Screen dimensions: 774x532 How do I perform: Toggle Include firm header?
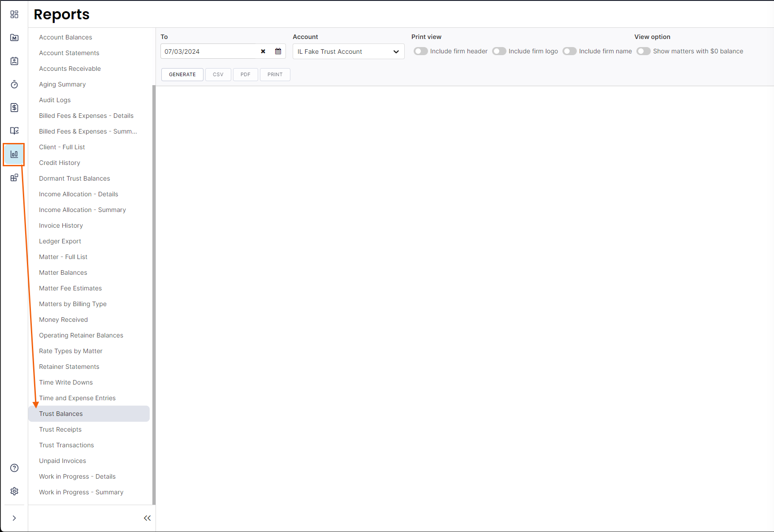[420, 51]
